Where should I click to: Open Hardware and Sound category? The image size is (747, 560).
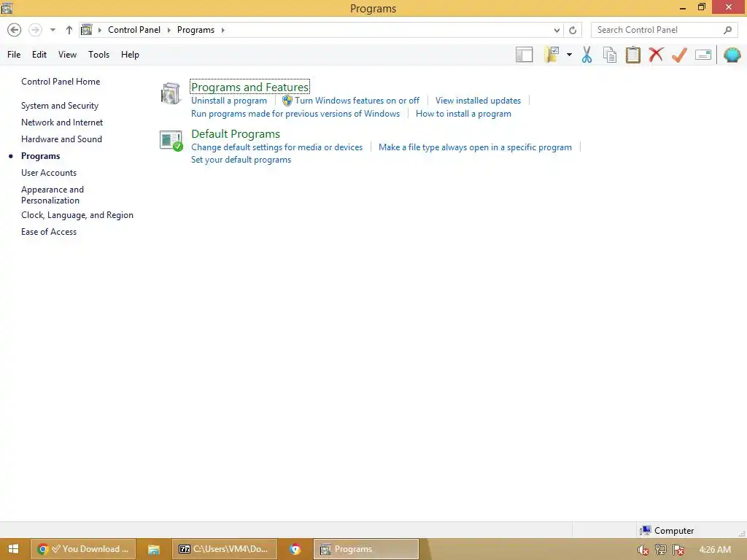(61, 139)
